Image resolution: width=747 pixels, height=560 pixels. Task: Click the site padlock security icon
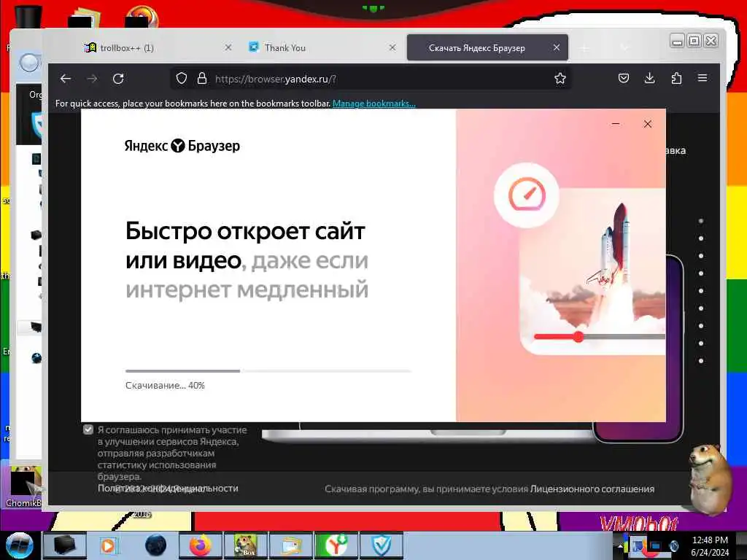pyautogui.click(x=202, y=78)
